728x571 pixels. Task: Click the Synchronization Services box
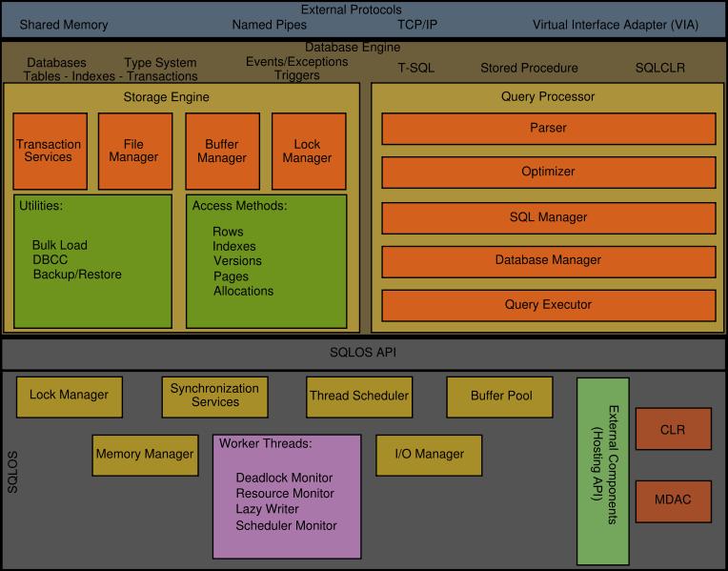pyautogui.click(x=215, y=397)
